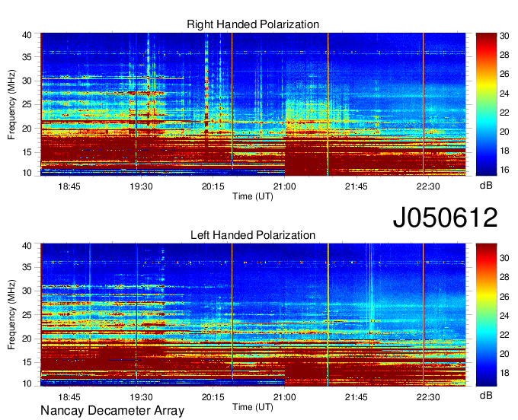
Task: Click the 20 value on bottom colorbar
Action: point(504,354)
